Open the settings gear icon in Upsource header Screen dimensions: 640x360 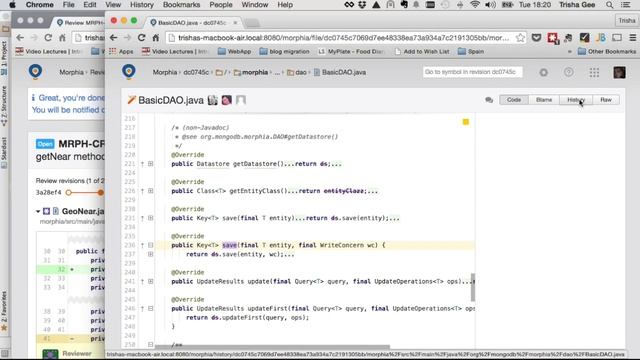543,72
